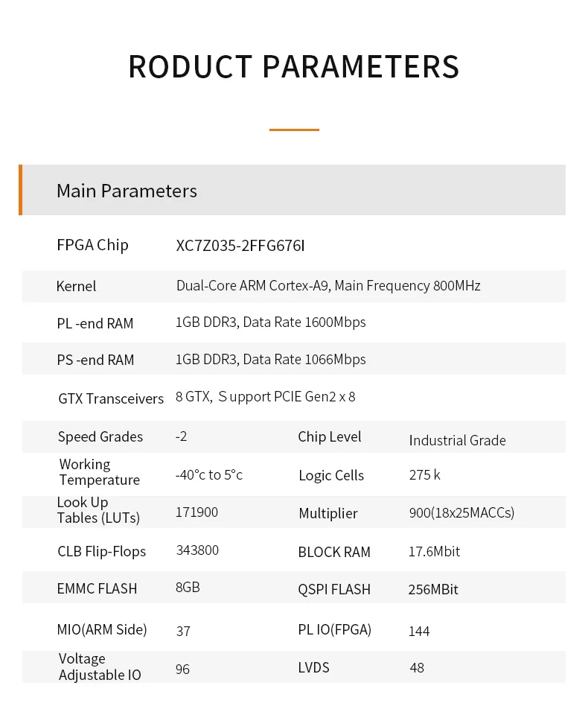Click the PL-end RAM label
Viewport: 588px width, 709px height.
pos(95,323)
